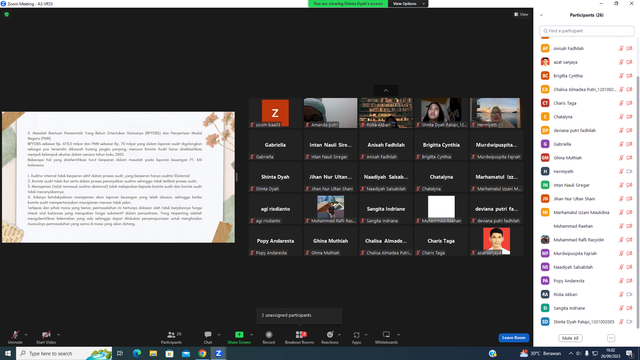Collapse Participants panel chevron at top
The width and height of the screenshot is (640, 360).
click(541, 15)
